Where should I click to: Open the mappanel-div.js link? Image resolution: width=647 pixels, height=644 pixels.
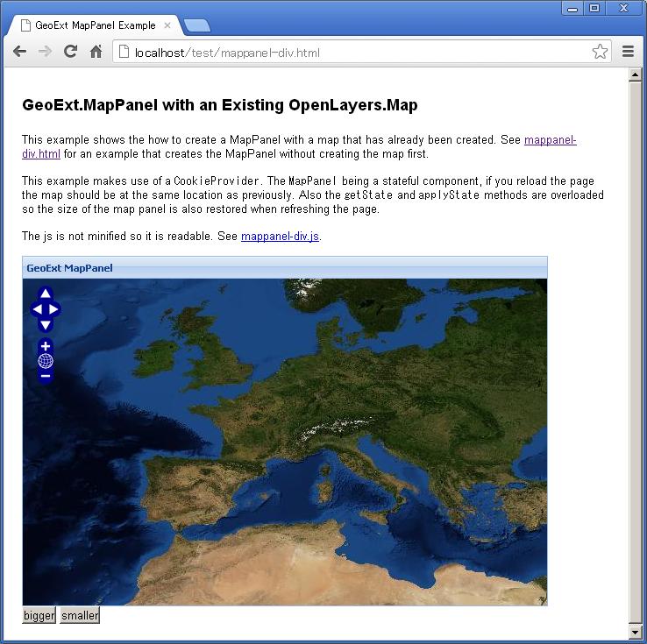tap(280, 237)
